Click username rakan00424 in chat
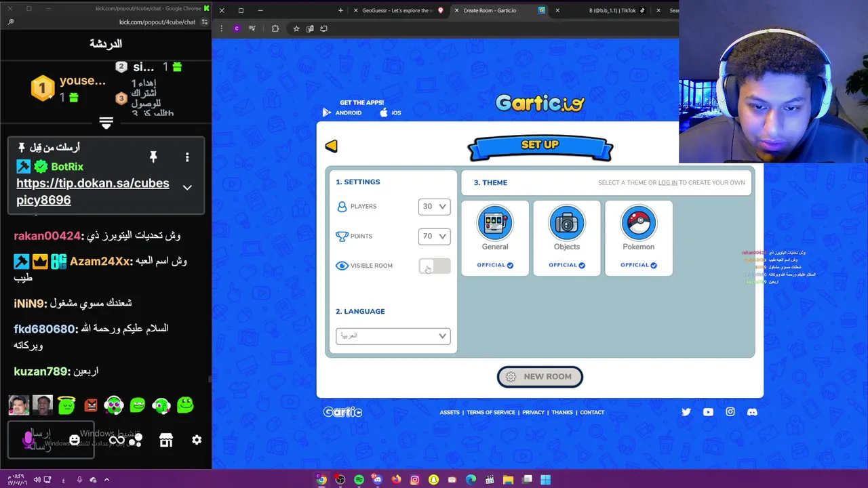Screen dimensions: 868x488 coord(47,236)
